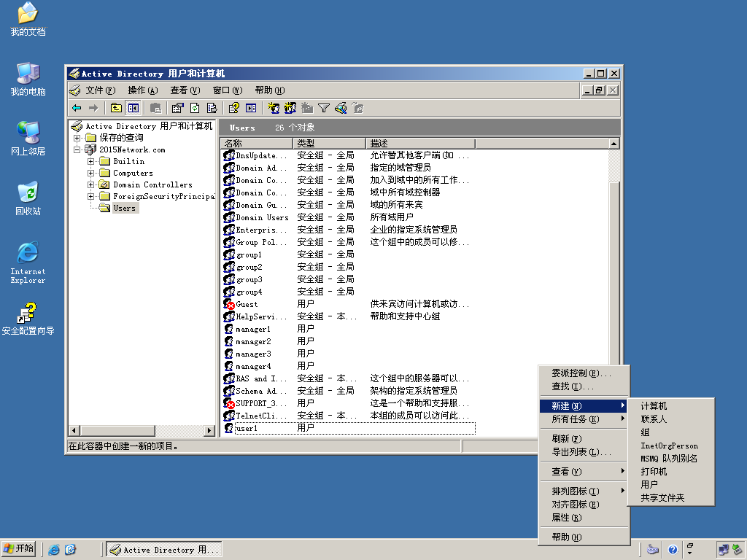Click the network computers tray icon

723,550
